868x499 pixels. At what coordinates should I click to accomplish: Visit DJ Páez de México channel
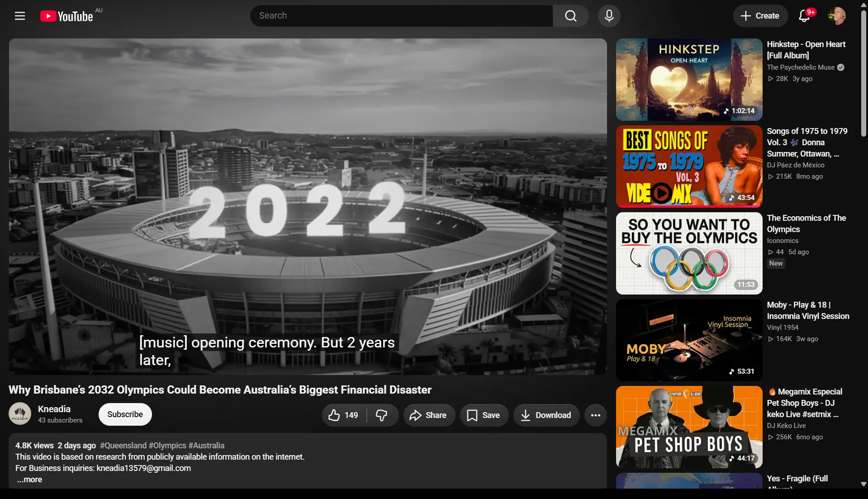[x=795, y=165]
